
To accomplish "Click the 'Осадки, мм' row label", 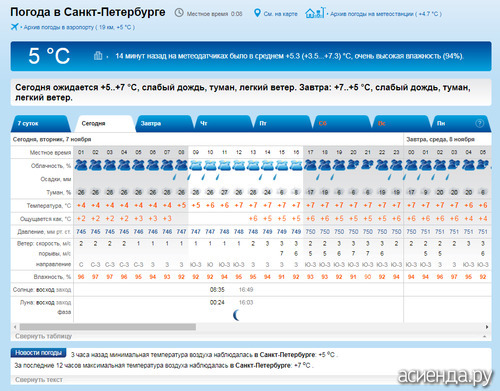I will [56, 179].
